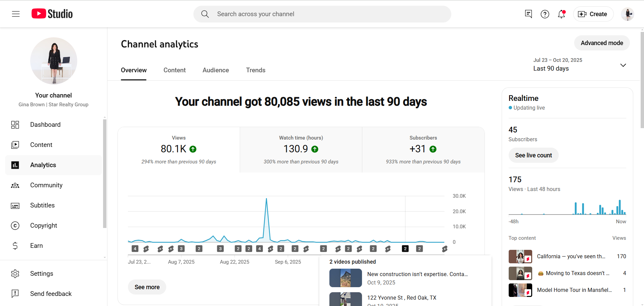Click the YouTube Studio logo

pyautogui.click(x=52, y=14)
